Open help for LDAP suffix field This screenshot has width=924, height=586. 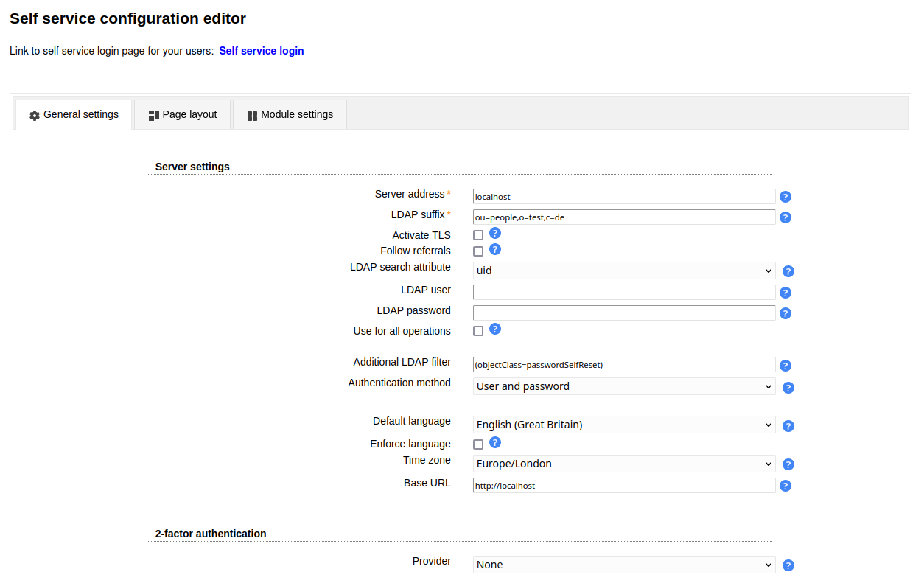[x=785, y=217]
